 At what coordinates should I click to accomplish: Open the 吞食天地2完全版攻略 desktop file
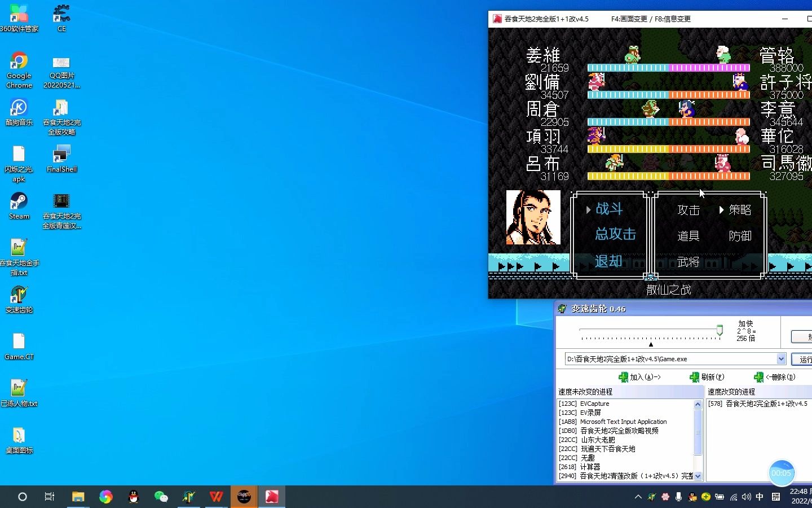click(x=61, y=117)
